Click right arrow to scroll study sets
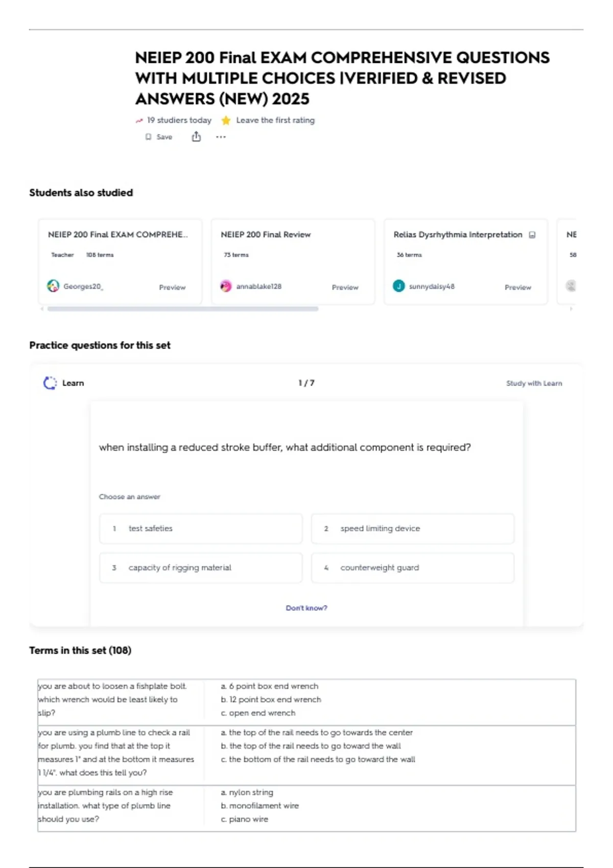The height and width of the screenshot is (868, 613). click(571, 309)
